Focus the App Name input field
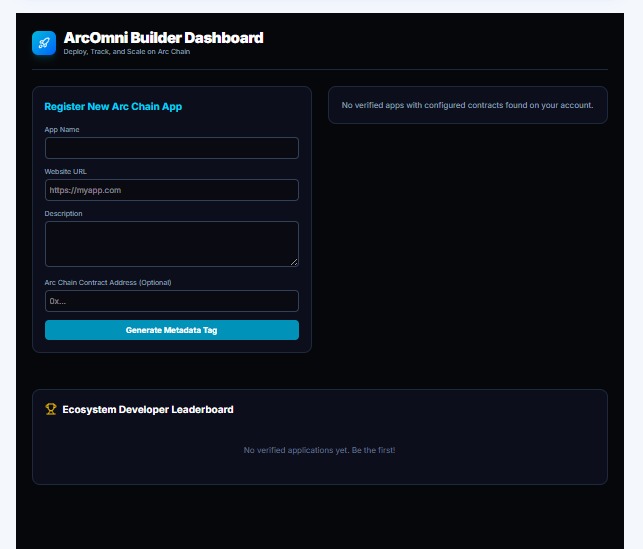Viewport: 643px width, 549px height. click(x=172, y=148)
